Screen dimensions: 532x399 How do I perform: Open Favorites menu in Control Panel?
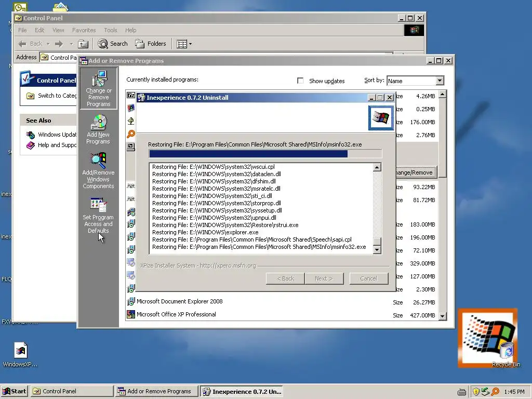(84, 30)
